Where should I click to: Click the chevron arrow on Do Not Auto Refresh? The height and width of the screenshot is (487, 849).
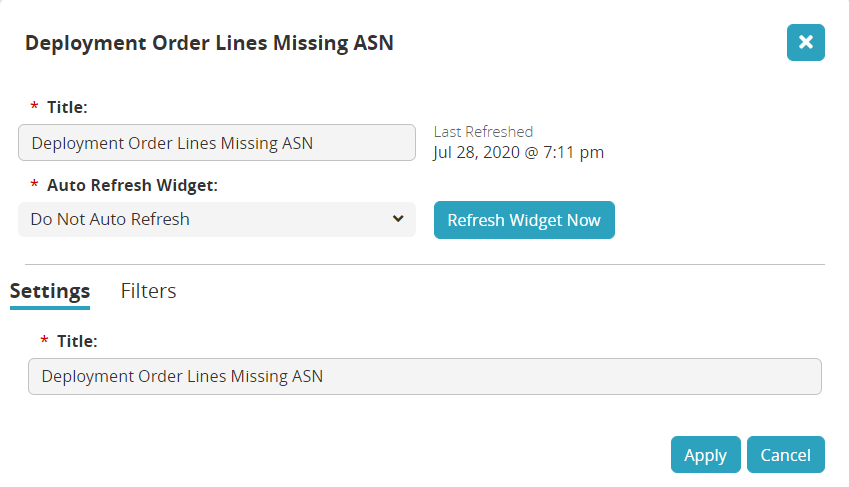397,218
